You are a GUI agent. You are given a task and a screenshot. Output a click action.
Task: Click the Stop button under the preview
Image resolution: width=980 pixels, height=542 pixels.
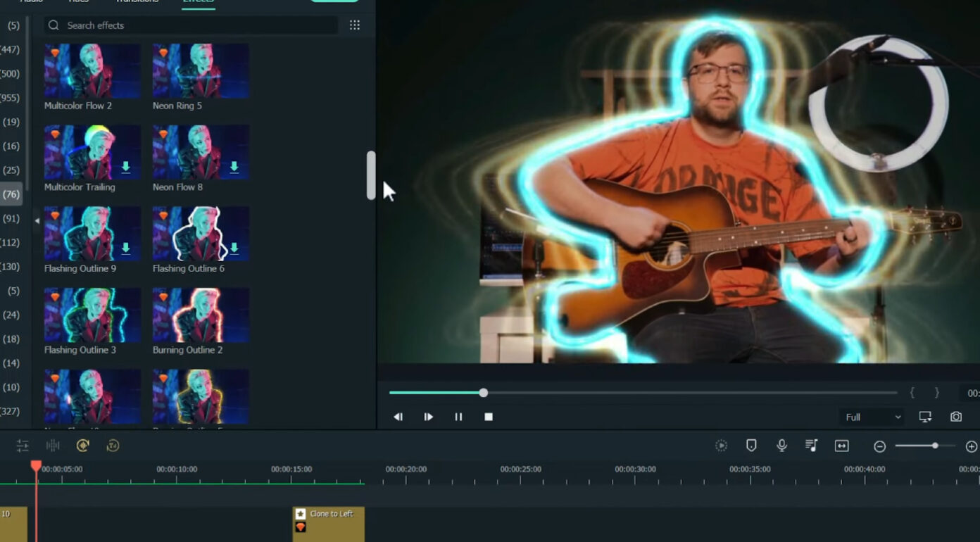(x=488, y=417)
